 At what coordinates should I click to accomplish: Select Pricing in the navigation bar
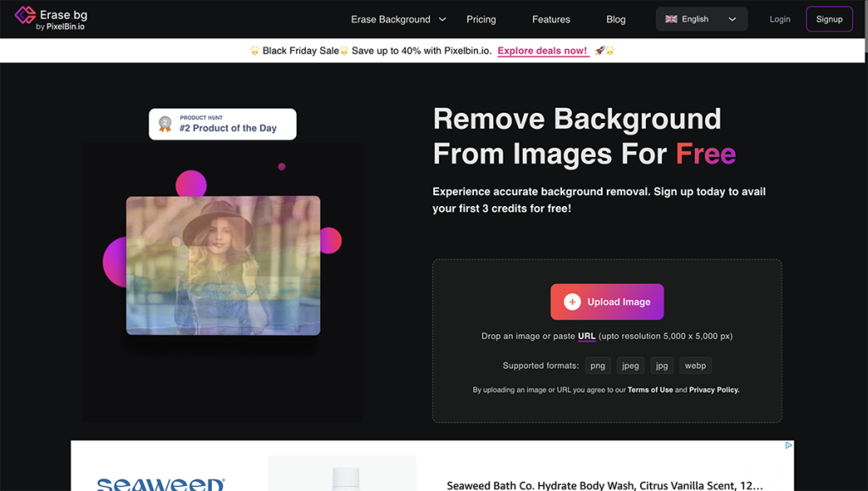(x=481, y=19)
